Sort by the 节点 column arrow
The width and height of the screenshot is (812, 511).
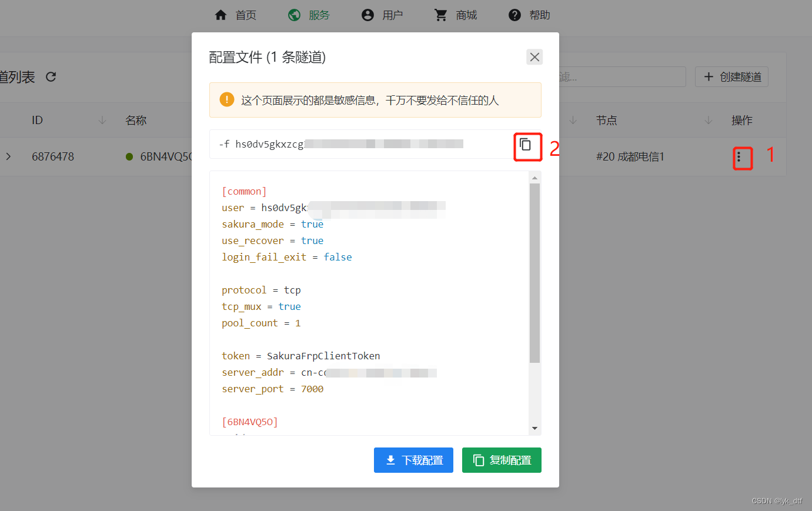(x=709, y=120)
